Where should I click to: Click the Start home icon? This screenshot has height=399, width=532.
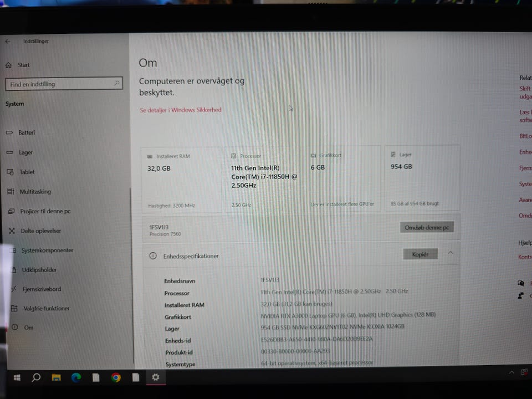coord(8,65)
